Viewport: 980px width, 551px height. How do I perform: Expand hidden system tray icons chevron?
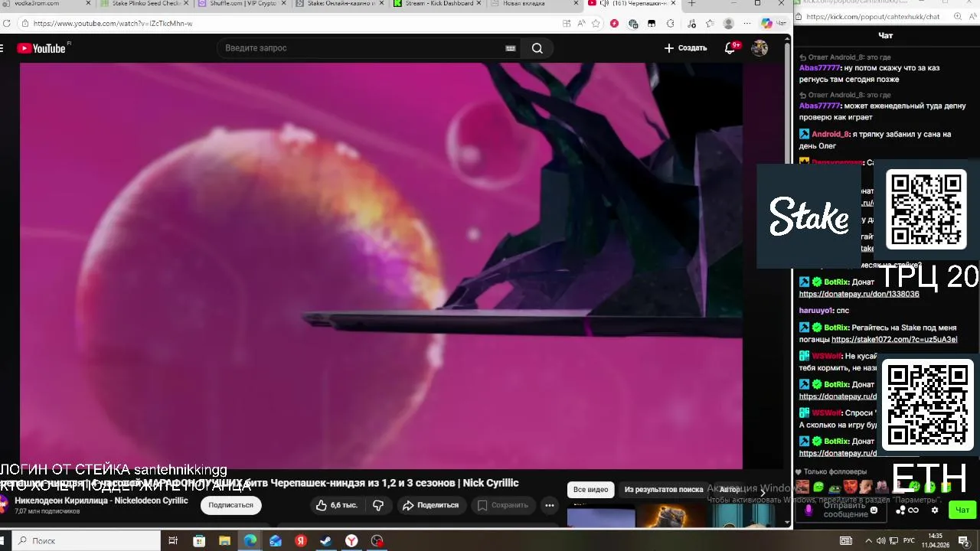[x=867, y=541]
